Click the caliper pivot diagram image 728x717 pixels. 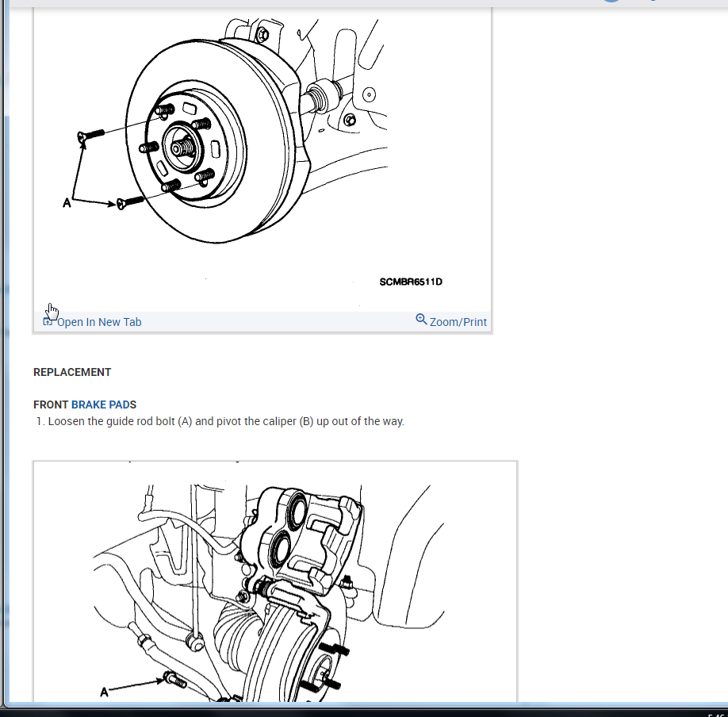(x=275, y=582)
